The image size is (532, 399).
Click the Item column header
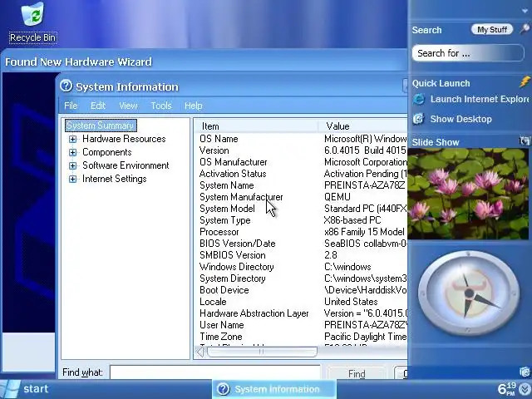point(256,126)
